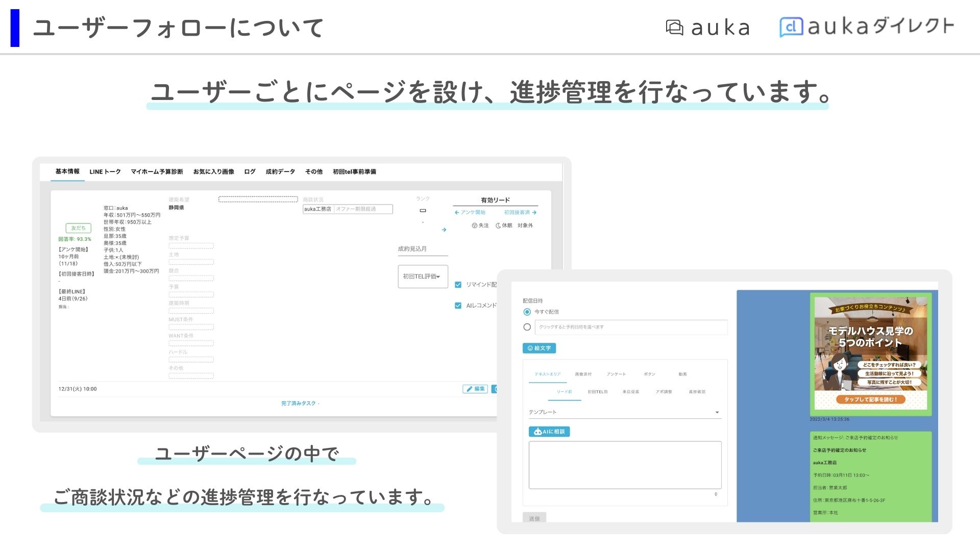Screen dimensions: 980x551
Task: Switch to the LINEトーク tab
Action: (x=105, y=172)
